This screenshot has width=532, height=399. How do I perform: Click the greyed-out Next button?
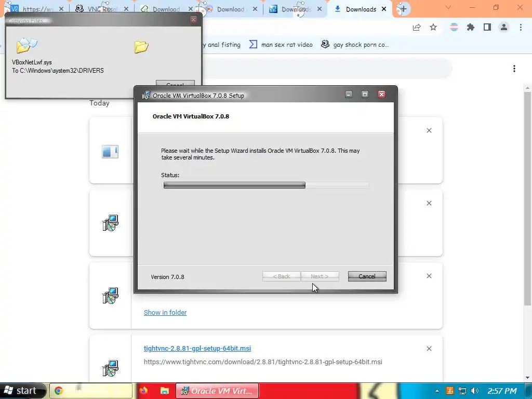[320, 276]
